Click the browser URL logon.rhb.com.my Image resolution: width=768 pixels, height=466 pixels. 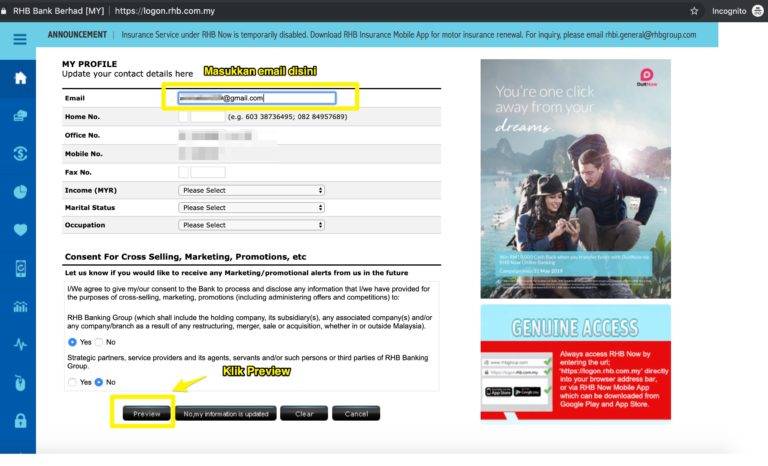[165, 11]
